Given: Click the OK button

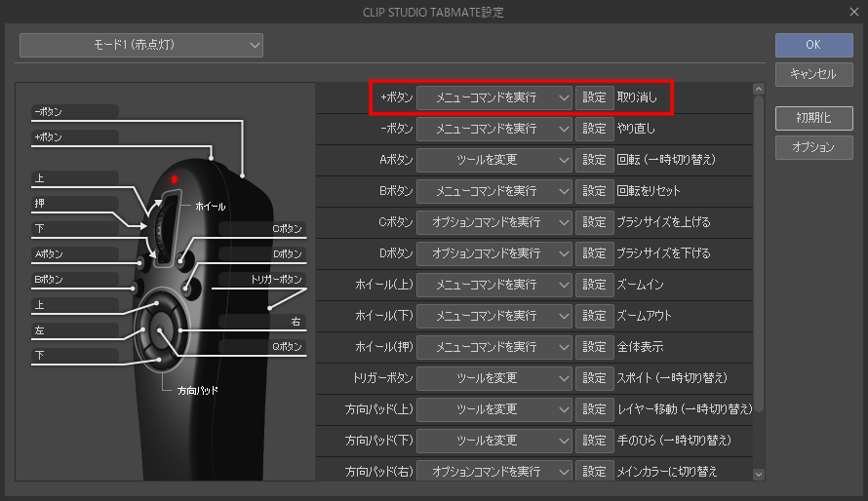Looking at the screenshot, I should [813, 45].
